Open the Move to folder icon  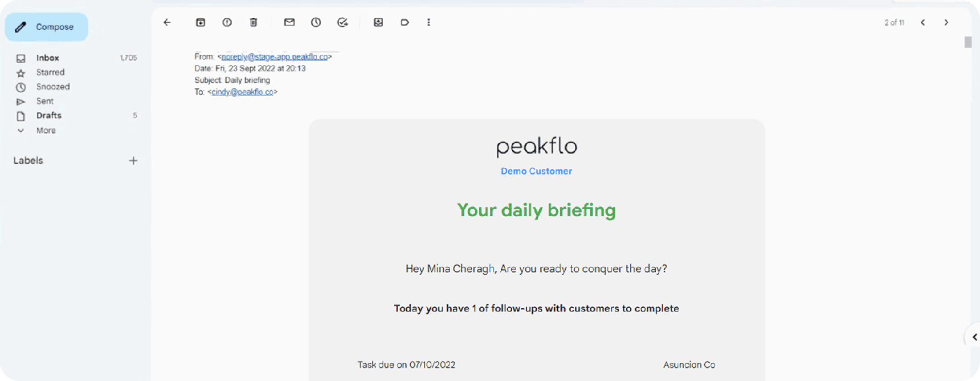coord(378,22)
